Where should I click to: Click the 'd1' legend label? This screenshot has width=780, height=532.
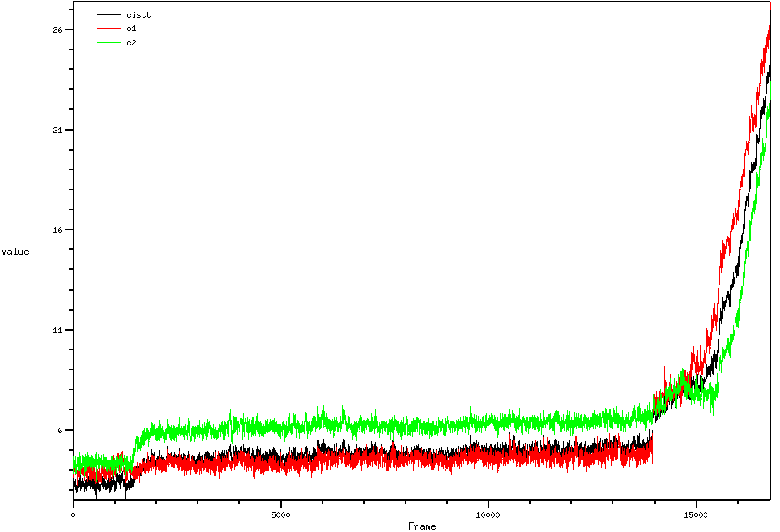click(x=131, y=29)
